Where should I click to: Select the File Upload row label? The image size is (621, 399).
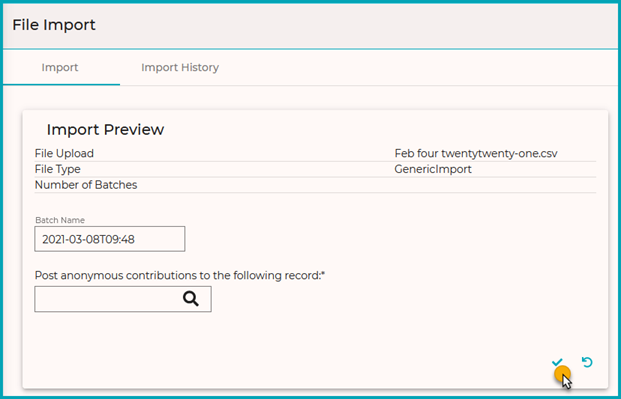(x=64, y=154)
